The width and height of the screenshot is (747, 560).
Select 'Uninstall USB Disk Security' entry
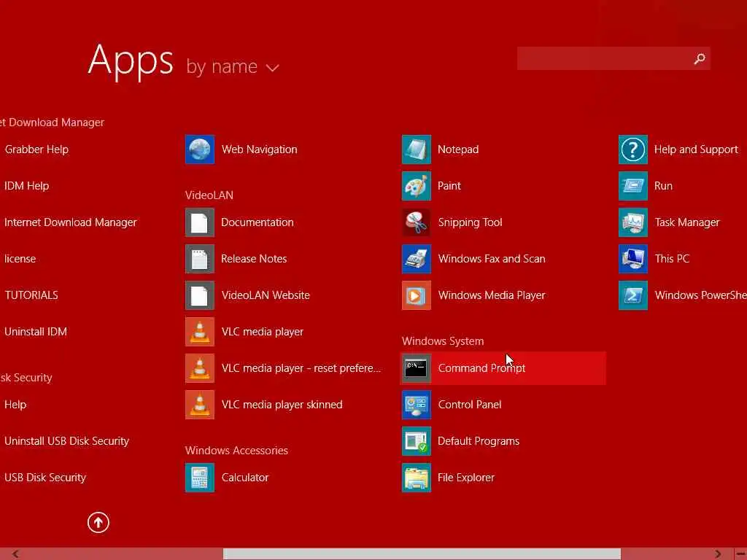coord(66,441)
